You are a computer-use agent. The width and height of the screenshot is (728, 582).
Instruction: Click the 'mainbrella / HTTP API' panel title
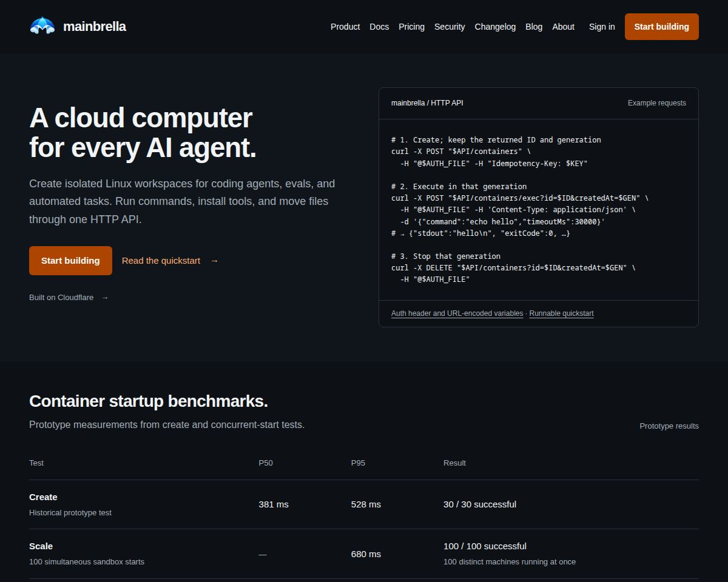click(427, 103)
